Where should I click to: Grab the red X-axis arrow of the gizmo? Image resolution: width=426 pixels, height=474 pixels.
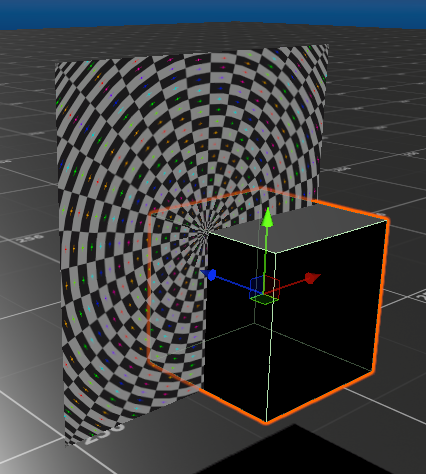tap(312, 277)
